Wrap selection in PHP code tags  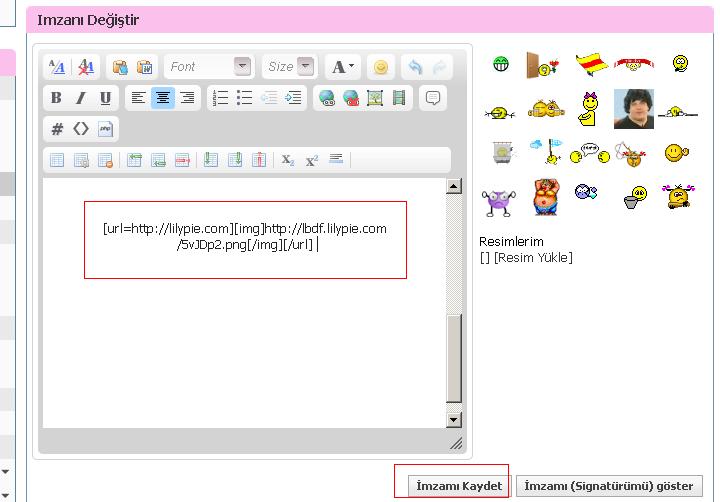point(106,129)
